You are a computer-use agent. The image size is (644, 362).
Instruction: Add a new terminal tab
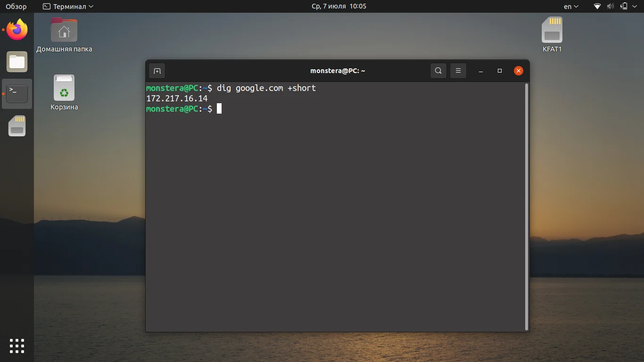pyautogui.click(x=157, y=71)
